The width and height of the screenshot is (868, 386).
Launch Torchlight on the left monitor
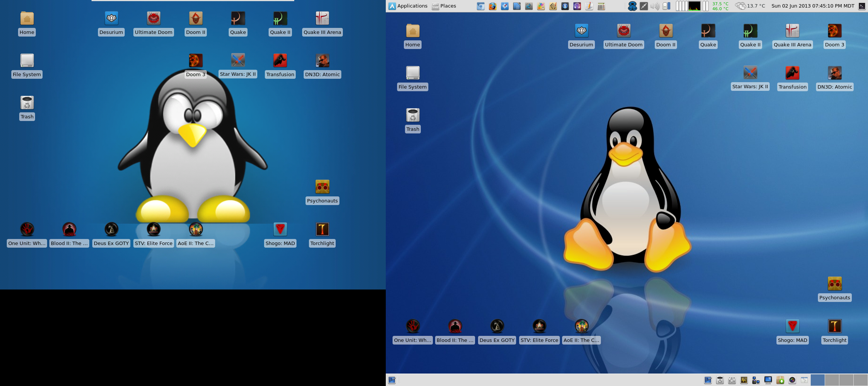pos(322,235)
